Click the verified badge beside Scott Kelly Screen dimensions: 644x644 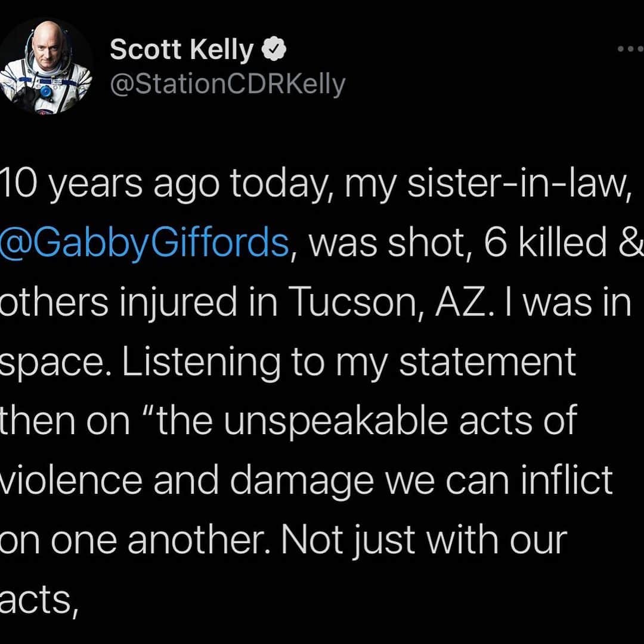pos(274,49)
